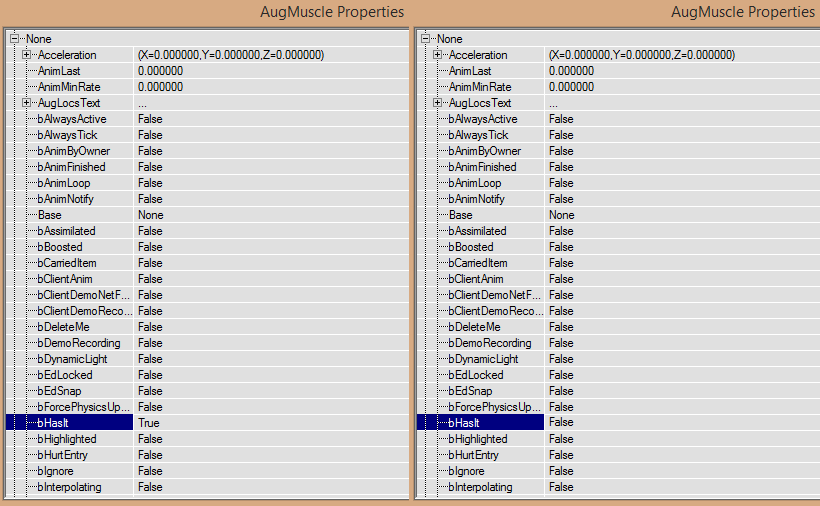Select bHasIt True value in left panel
The image size is (820, 506).
[x=271, y=422]
